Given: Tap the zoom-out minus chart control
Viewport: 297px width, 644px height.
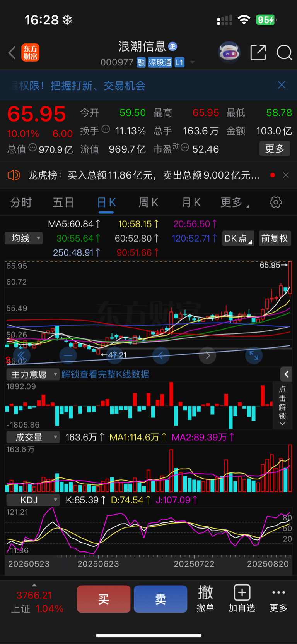Looking at the screenshot, I should (x=68, y=355).
